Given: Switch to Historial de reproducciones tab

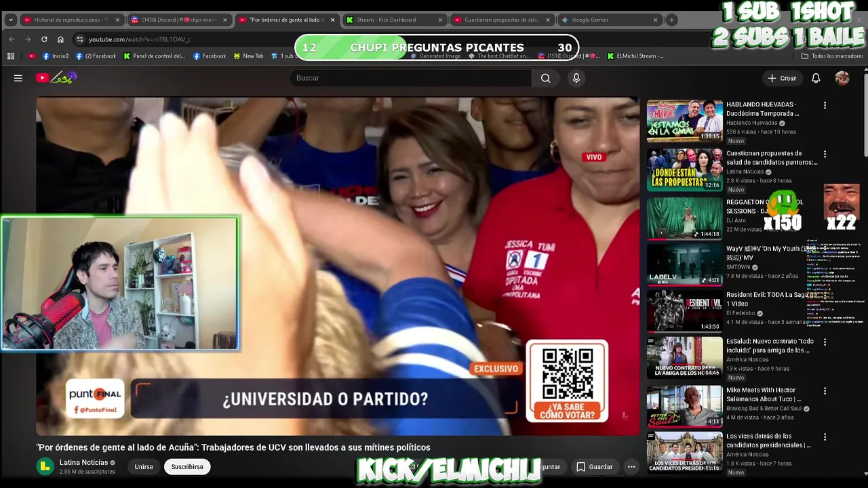Looking at the screenshot, I should click(x=71, y=20).
